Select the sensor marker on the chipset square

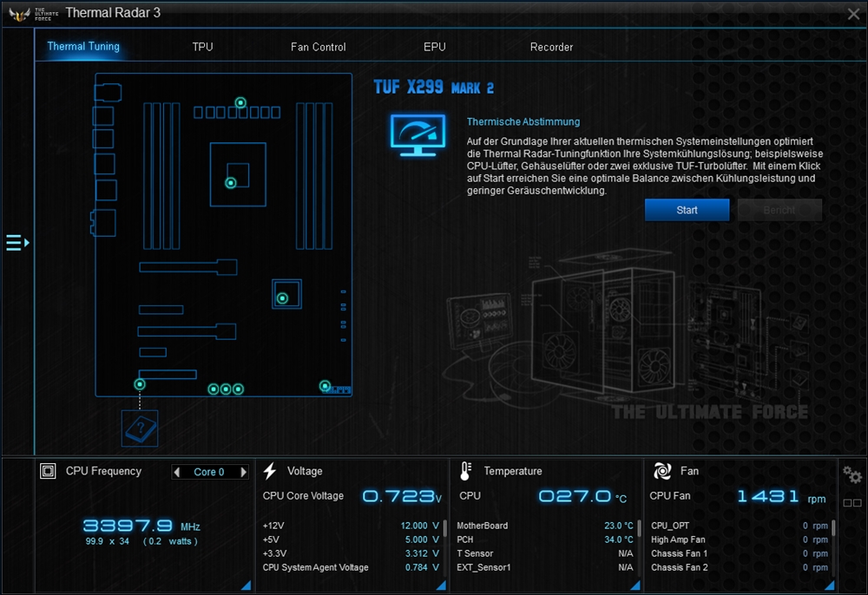pyautogui.click(x=282, y=298)
